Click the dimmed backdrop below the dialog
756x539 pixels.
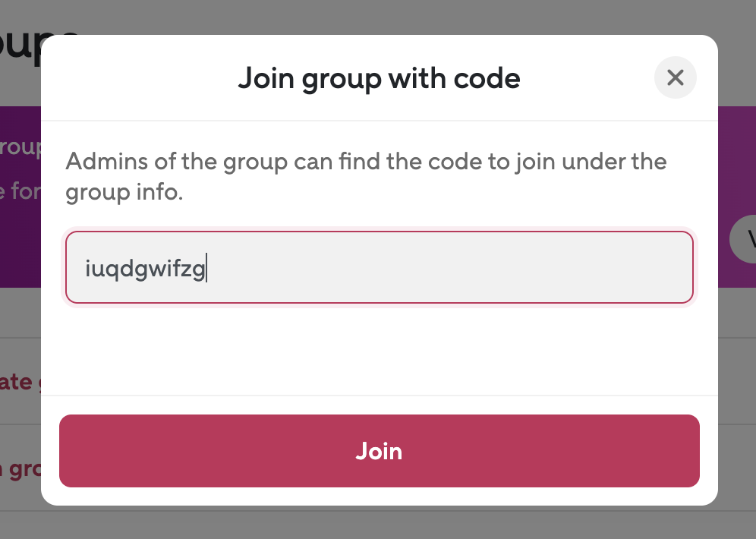pos(380,524)
